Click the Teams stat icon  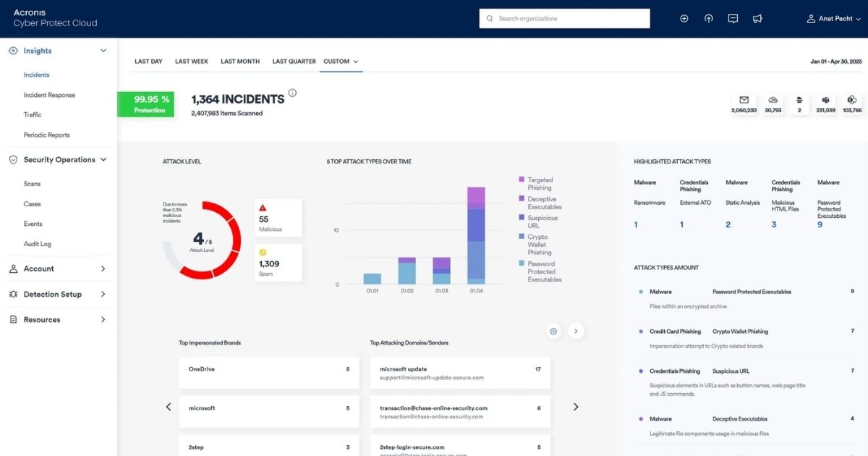(825, 100)
